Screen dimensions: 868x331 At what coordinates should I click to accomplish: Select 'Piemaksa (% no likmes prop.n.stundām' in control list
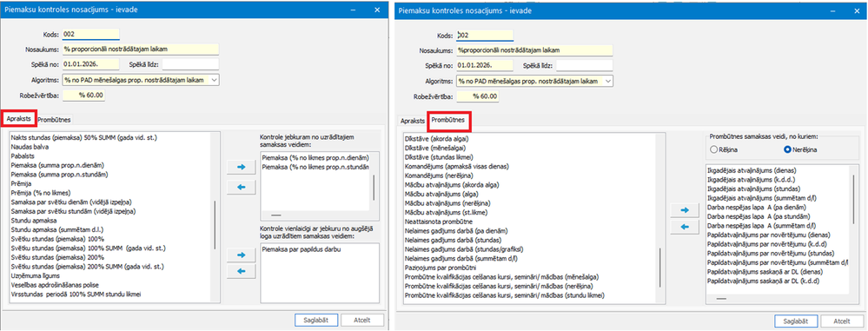click(x=315, y=167)
